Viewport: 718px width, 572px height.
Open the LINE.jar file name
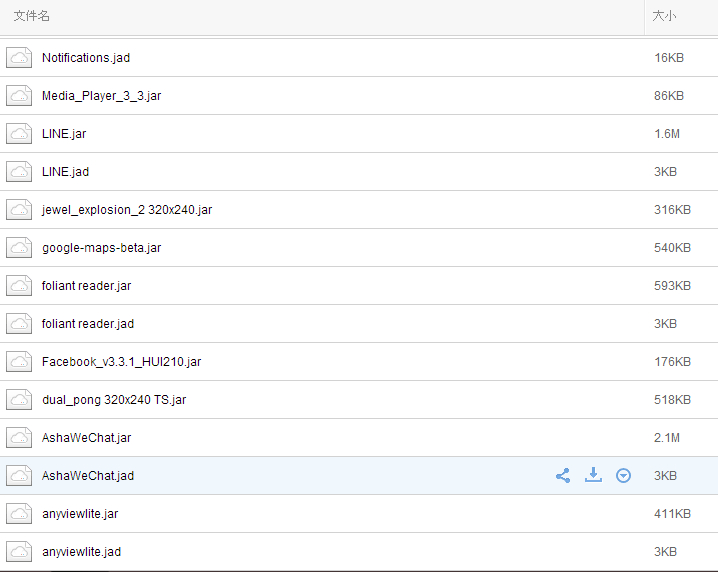(64, 134)
